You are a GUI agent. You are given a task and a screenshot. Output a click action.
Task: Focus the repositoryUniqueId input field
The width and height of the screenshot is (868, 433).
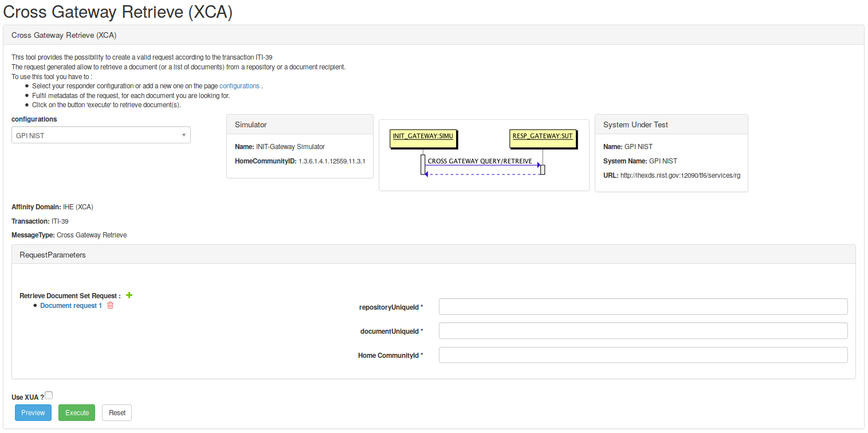643,307
